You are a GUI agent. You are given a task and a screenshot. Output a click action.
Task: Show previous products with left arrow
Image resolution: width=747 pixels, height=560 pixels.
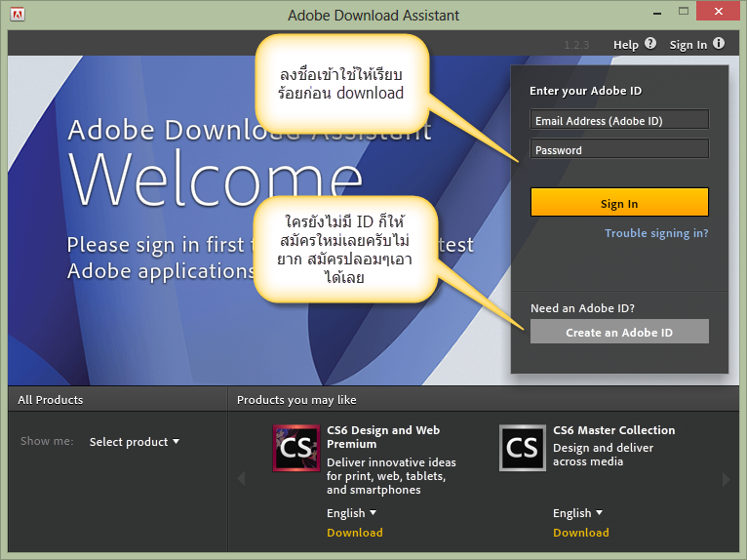[x=241, y=478]
